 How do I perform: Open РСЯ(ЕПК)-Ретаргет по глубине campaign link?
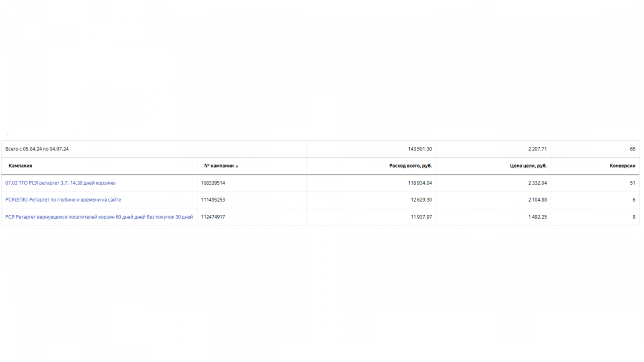tap(63, 200)
